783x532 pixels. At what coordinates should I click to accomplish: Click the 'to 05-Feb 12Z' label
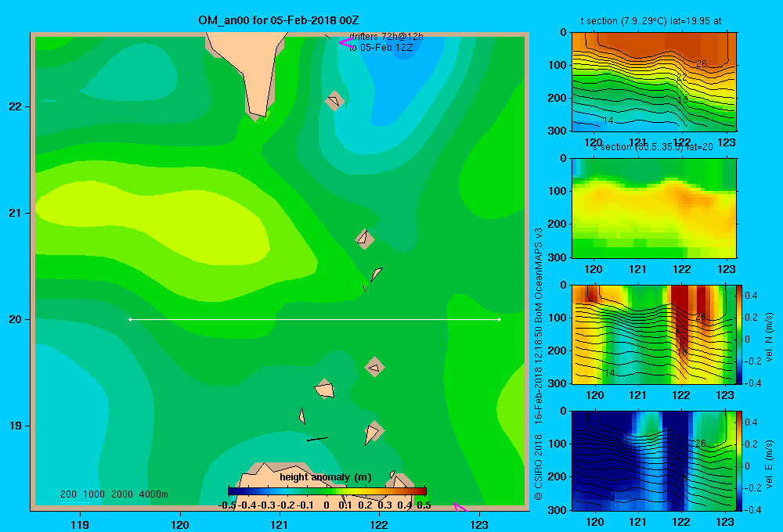tap(381, 48)
